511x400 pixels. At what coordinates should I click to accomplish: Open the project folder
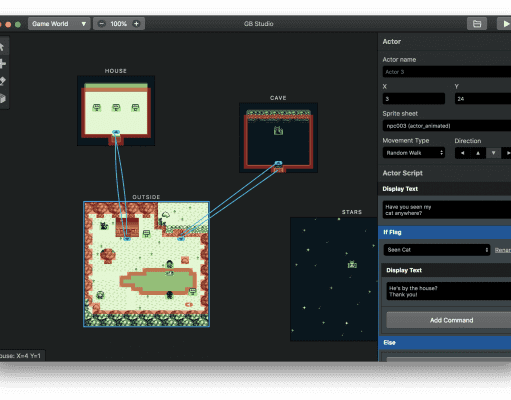[x=477, y=24]
